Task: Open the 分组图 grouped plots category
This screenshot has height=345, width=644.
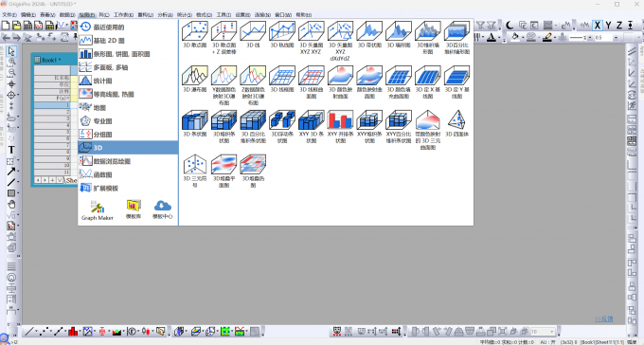Action: [x=128, y=135]
